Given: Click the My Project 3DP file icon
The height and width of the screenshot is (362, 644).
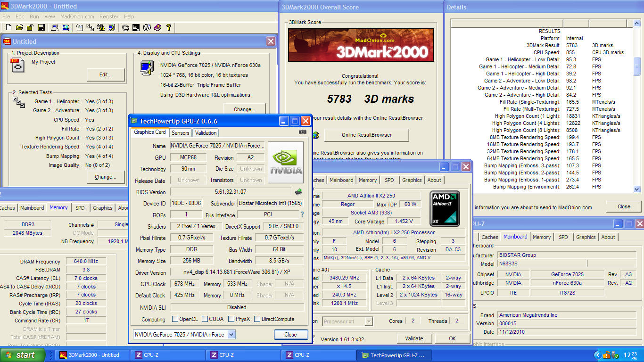Looking at the screenshot, I should (17, 65).
